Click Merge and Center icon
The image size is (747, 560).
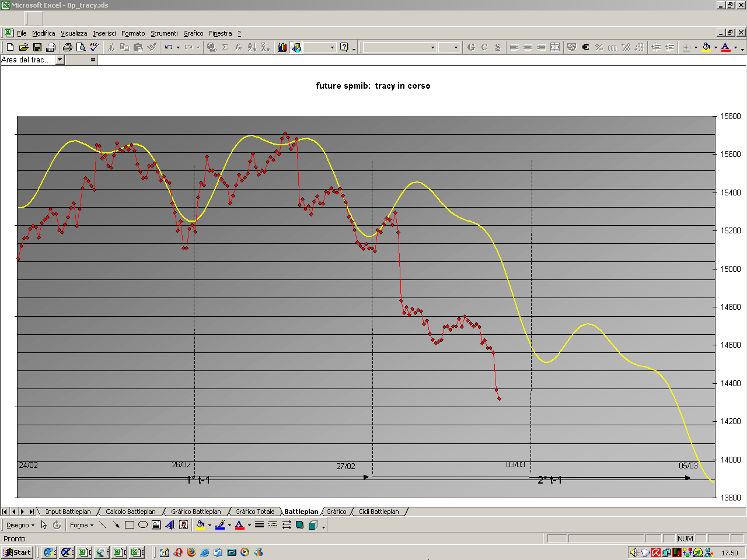pos(554,47)
